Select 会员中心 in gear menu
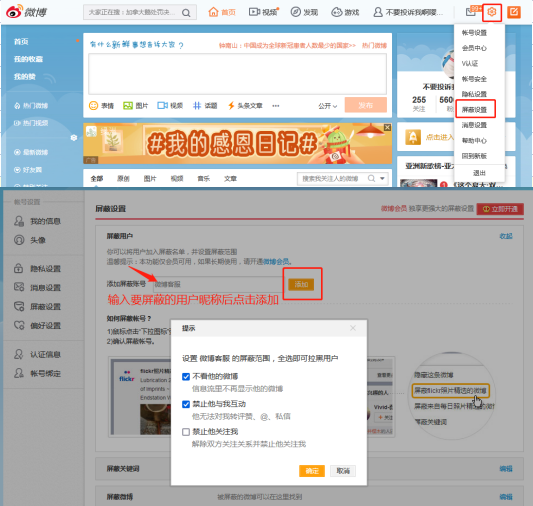The height and width of the screenshot is (506, 533). pos(474,48)
